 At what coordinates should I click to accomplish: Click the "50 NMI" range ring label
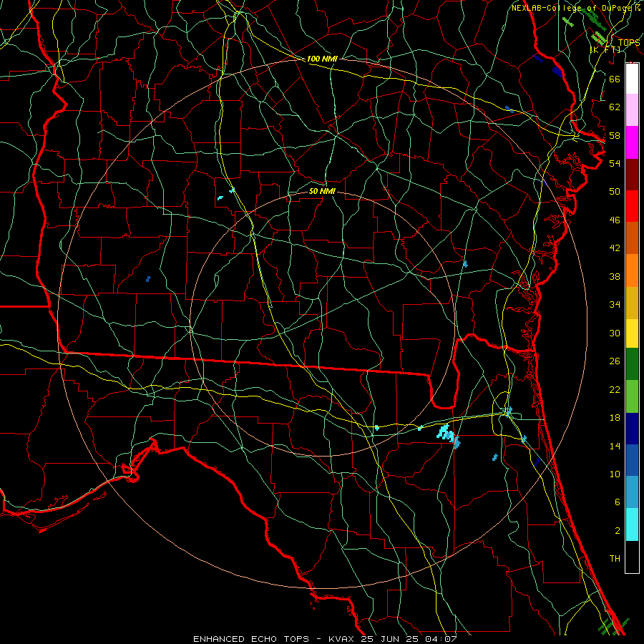point(322,191)
